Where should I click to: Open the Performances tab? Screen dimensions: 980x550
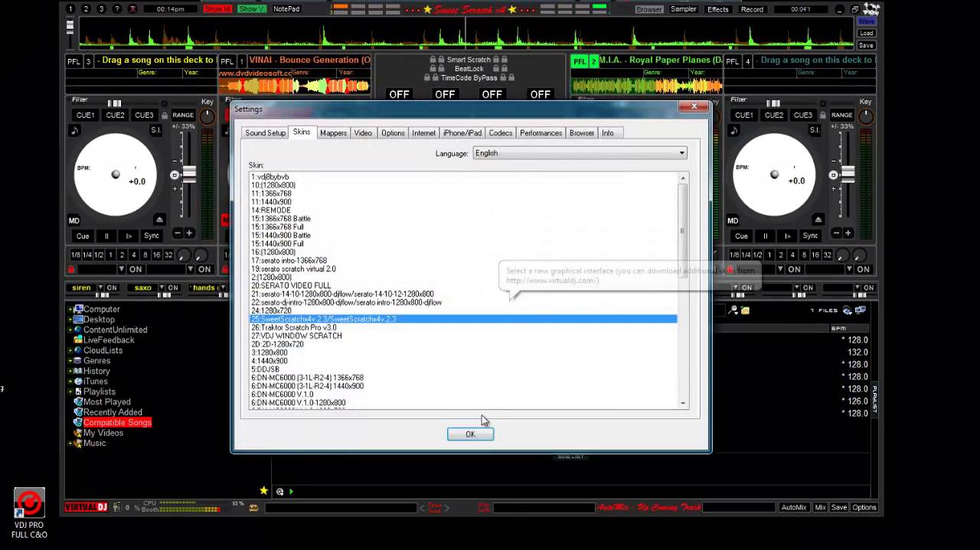[541, 133]
